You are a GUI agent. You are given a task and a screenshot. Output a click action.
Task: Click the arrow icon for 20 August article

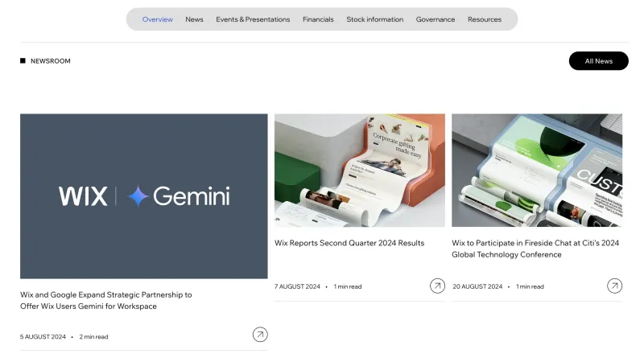(614, 286)
